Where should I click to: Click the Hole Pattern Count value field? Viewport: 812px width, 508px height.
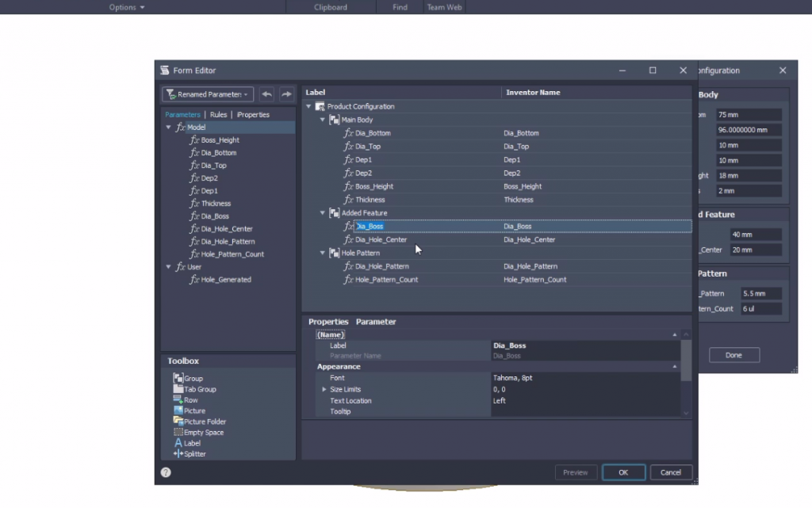coord(760,308)
